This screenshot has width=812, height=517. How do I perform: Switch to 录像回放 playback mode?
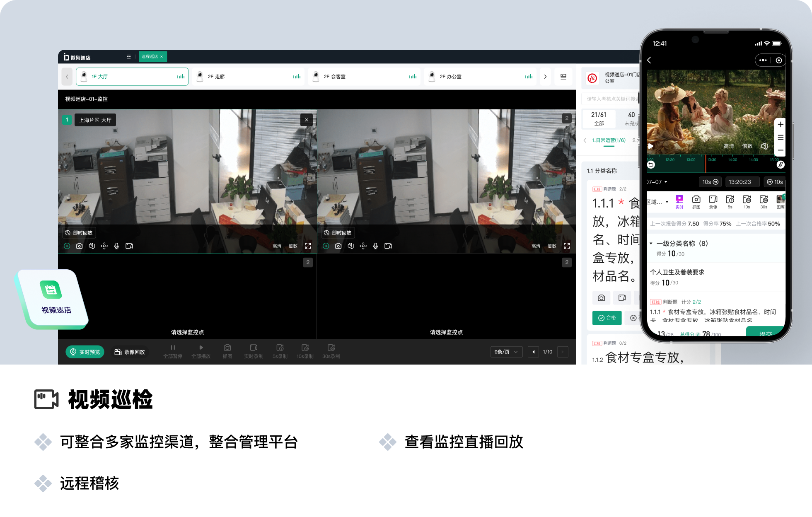[130, 352]
